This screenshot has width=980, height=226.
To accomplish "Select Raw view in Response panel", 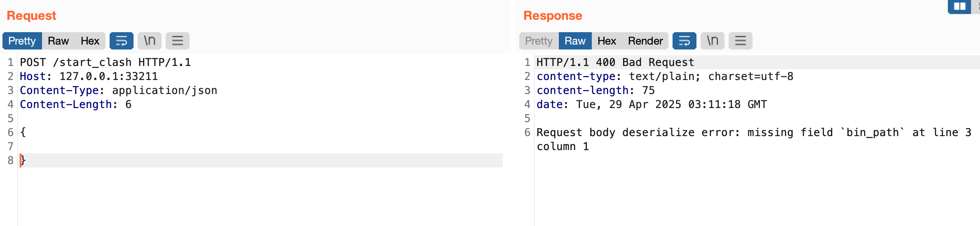I will coord(575,41).
